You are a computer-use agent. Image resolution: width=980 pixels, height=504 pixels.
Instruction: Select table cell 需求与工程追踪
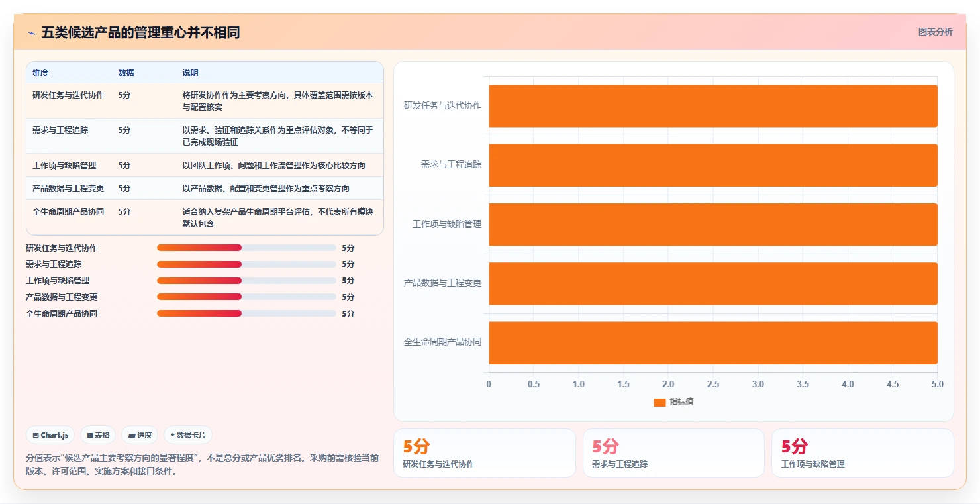60,130
